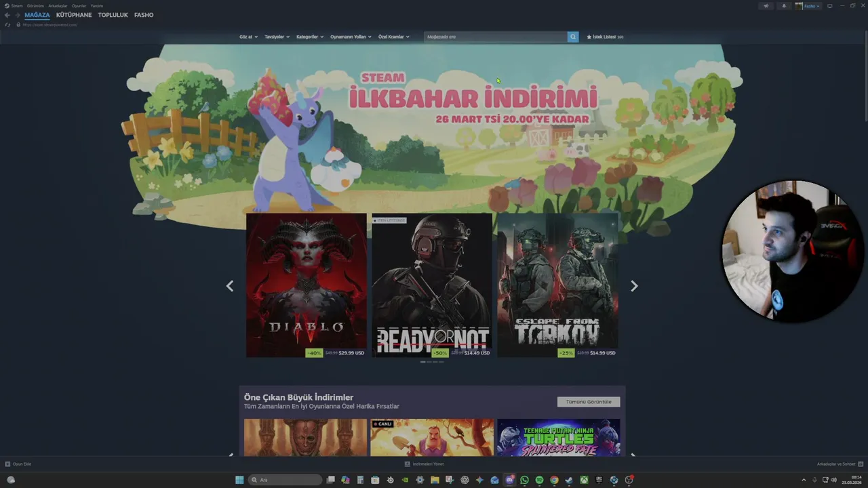Expand the Kategoriler dropdown

(310, 37)
